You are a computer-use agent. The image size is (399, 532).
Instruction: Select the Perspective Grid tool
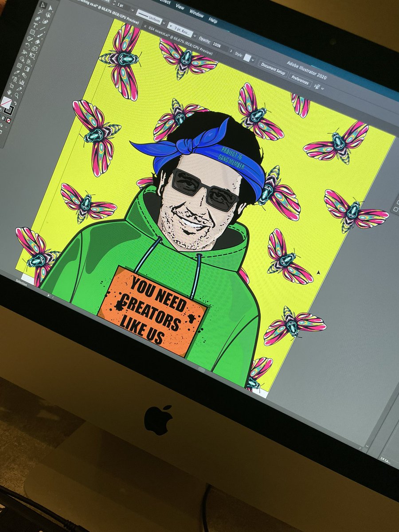pos(29,62)
